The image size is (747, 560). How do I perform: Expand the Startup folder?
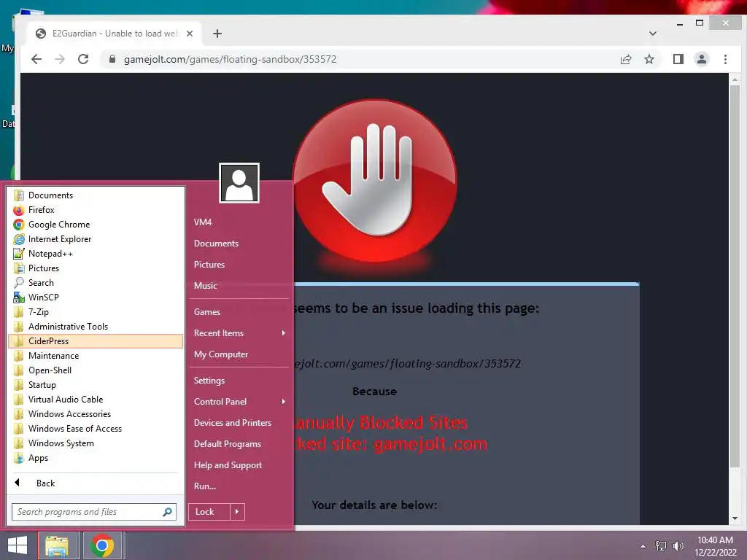(x=96, y=385)
